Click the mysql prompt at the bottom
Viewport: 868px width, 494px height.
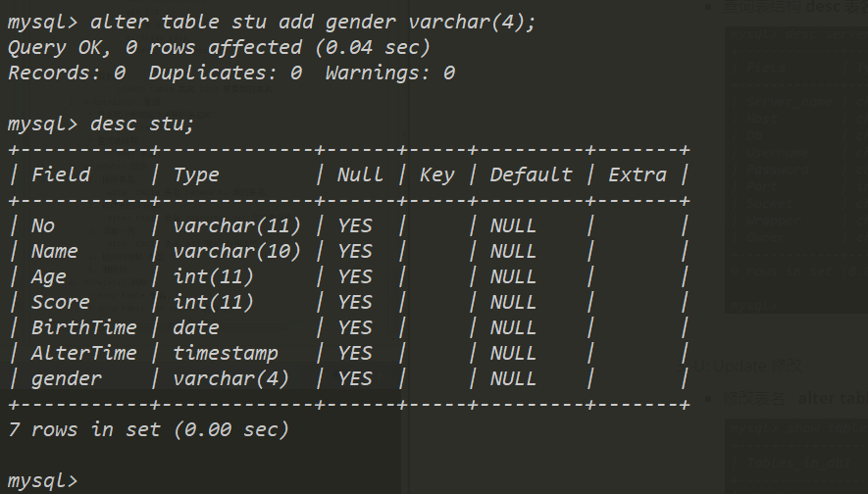(x=41, y=480)
